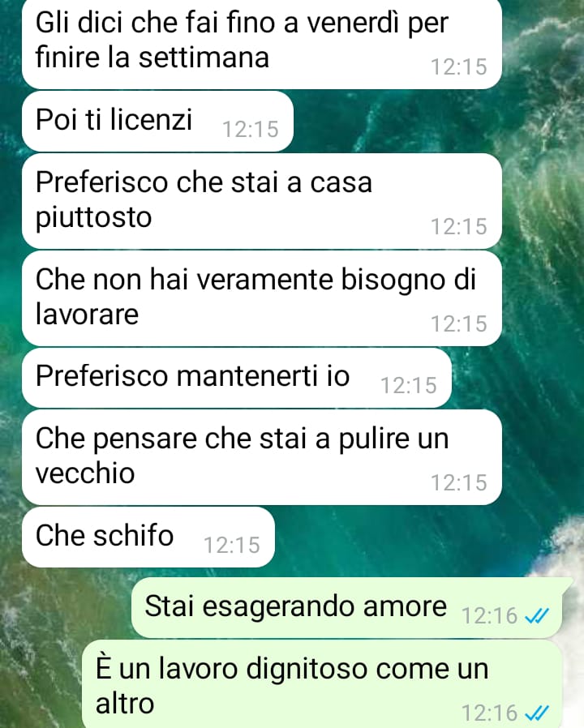
Task: Tap 'È un lavoro dignitoso come un altro'
Action: click(x=322, y=685)
